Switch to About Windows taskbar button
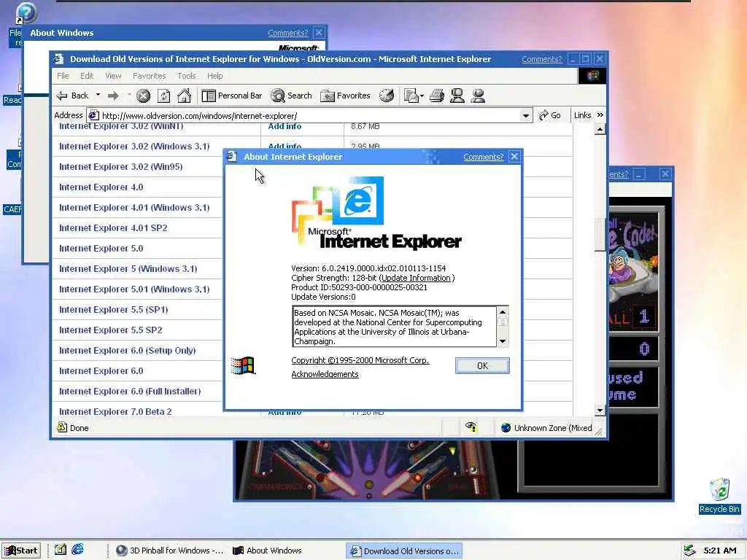Viewport: 747px width, 560px height. point(267,551)
